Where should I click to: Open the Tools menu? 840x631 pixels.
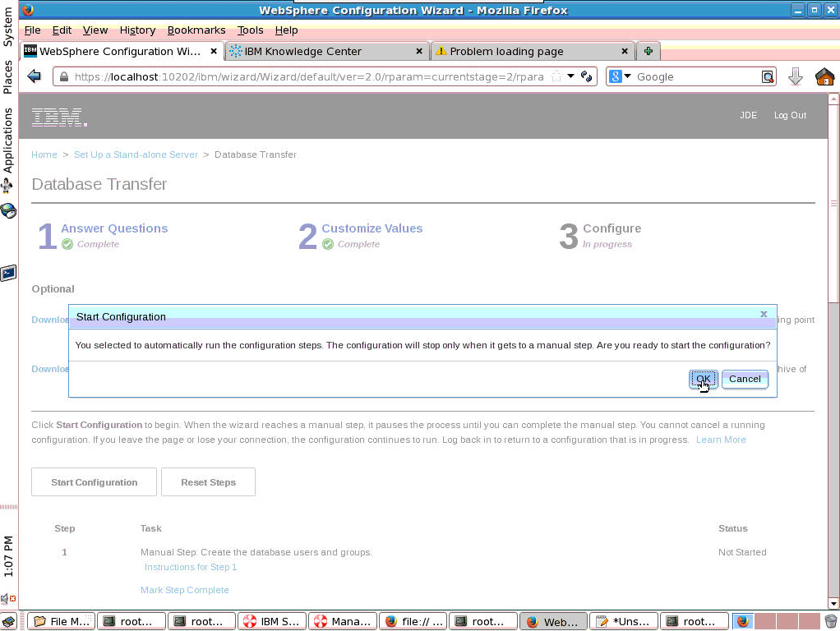[x=250, y=30]
